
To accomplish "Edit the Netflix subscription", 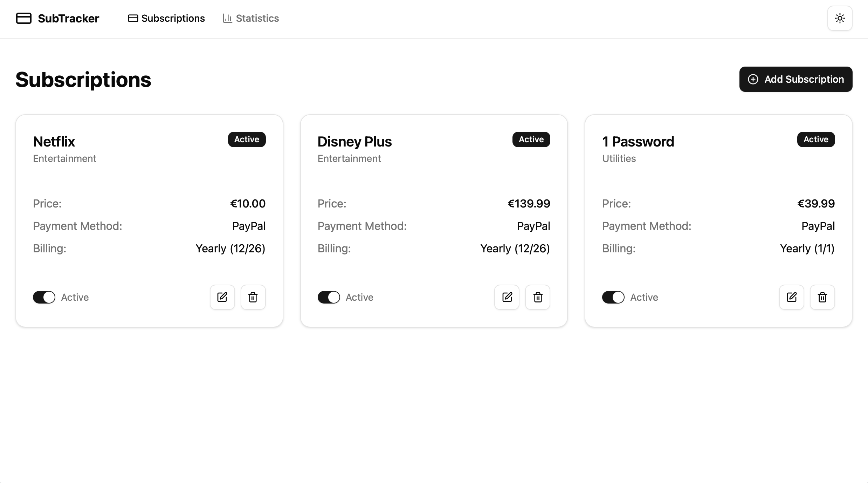I will coord(222,297).
